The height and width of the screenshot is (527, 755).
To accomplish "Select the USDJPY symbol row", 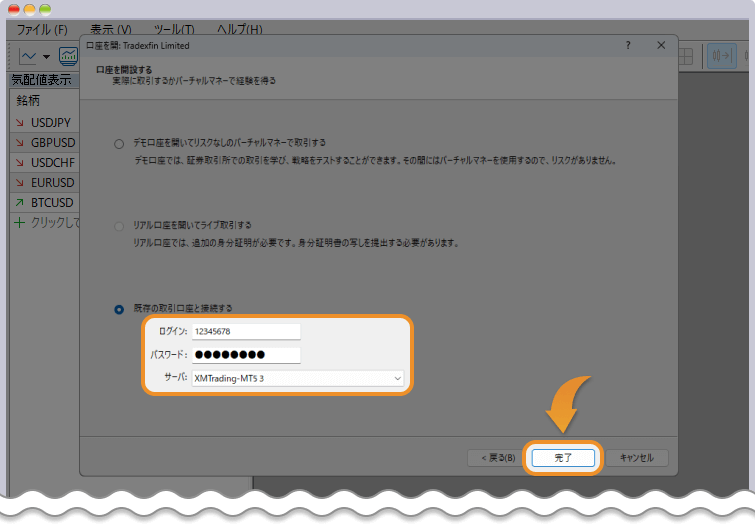I will 44,123.
